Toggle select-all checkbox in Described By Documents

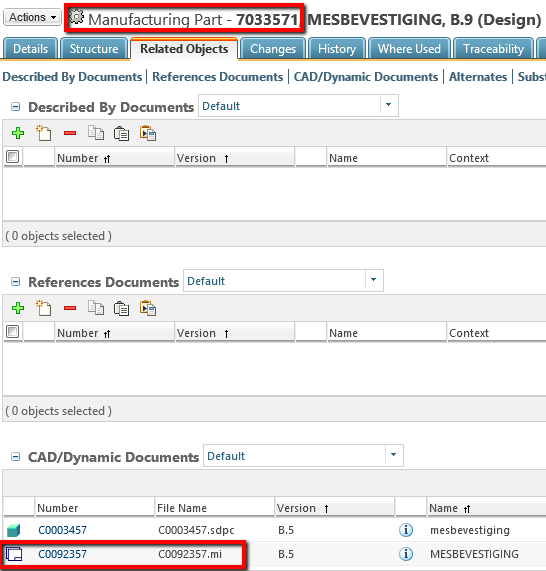tap(13, 157)
